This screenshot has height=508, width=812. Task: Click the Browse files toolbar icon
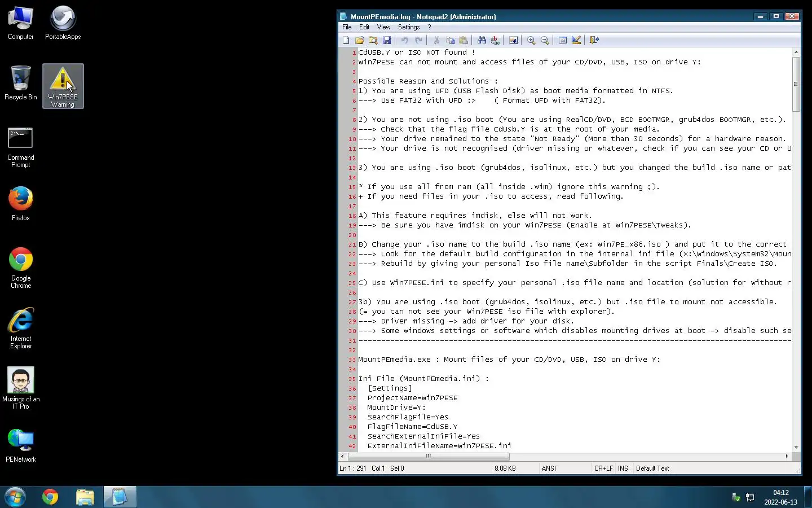tap(373, 40)
